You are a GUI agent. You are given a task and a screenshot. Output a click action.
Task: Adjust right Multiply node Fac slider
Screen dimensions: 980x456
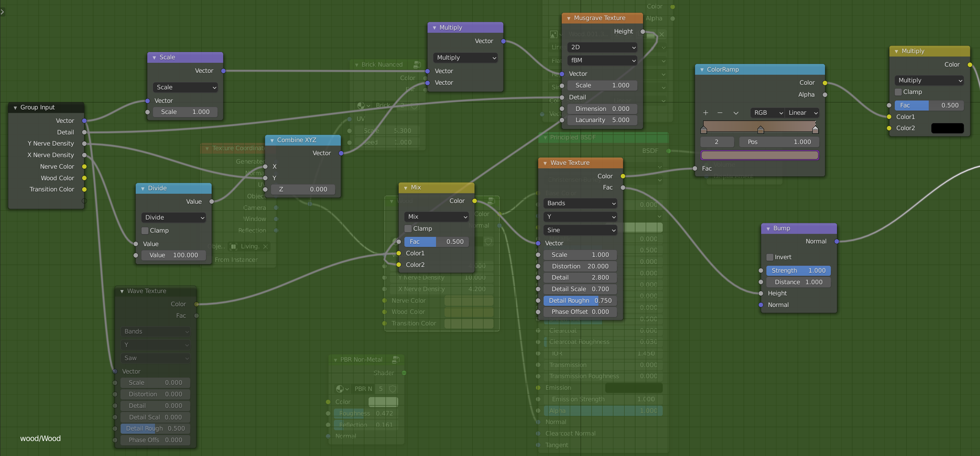coord(929,106)
